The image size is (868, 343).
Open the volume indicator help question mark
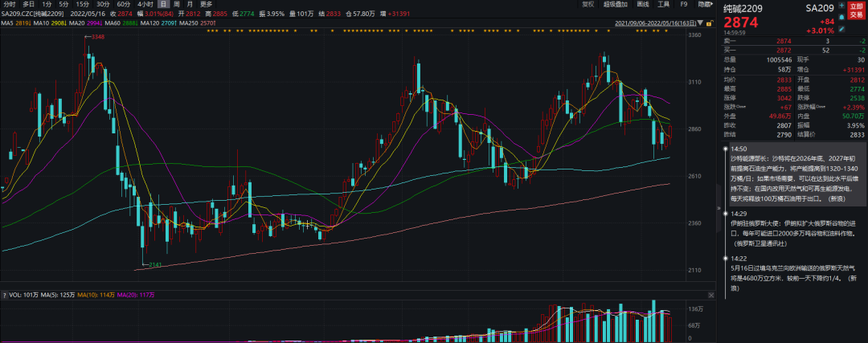(x=4, y=296)
